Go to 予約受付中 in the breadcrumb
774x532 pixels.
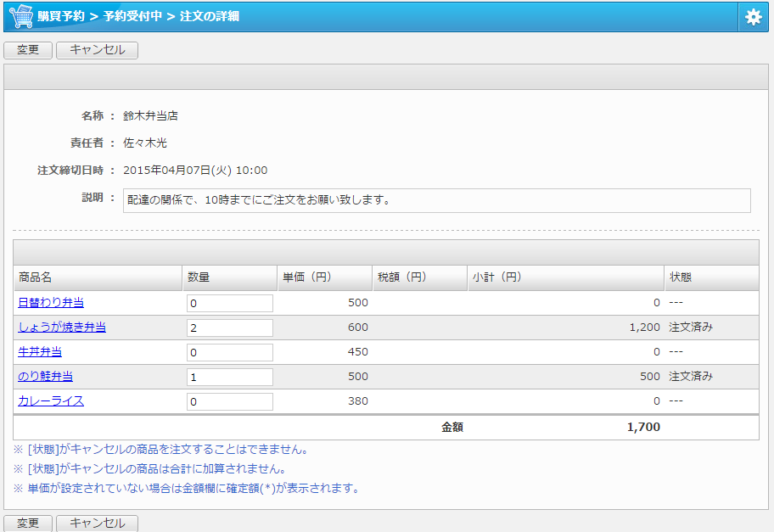tap(132, 16)
